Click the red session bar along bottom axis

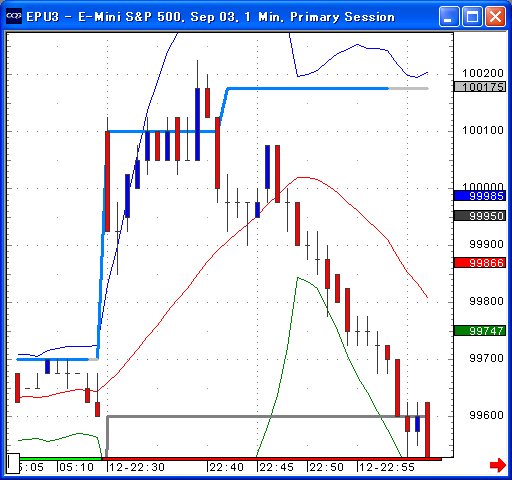click(x=272, y=459)
